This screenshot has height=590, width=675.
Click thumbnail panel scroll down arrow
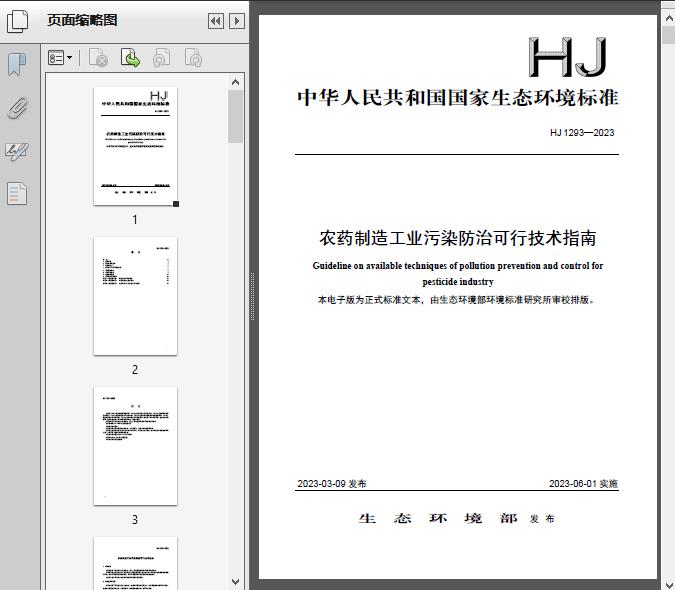click(x=235, y=582)
